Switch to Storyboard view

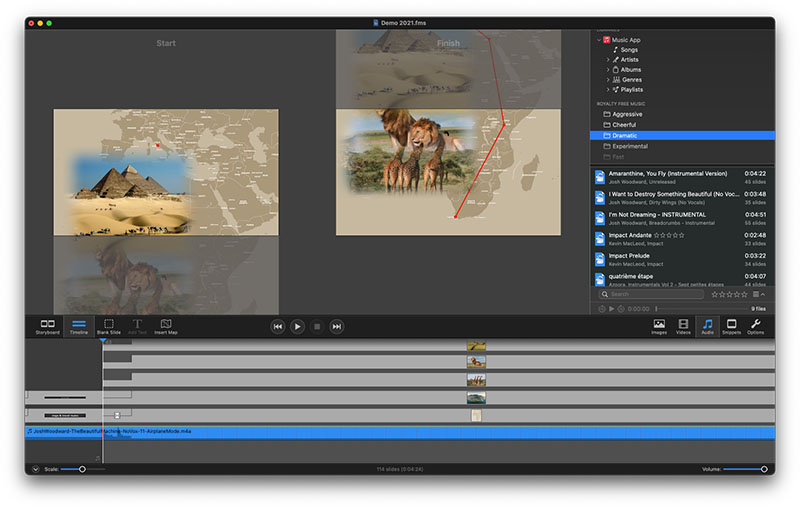tap(47, 326)
